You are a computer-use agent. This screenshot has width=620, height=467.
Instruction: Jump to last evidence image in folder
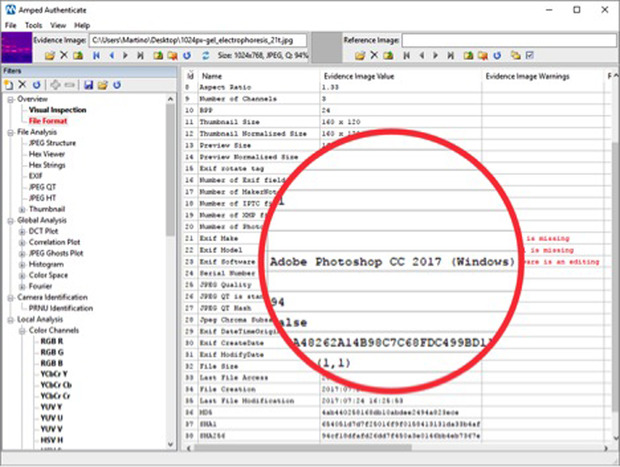140,55
